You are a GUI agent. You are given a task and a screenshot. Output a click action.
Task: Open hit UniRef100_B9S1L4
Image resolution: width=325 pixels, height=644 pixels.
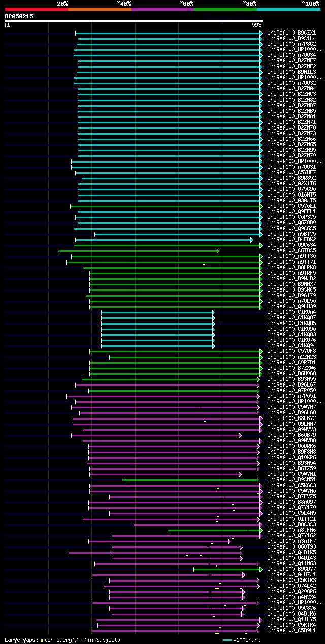click(x=292, y=39)
